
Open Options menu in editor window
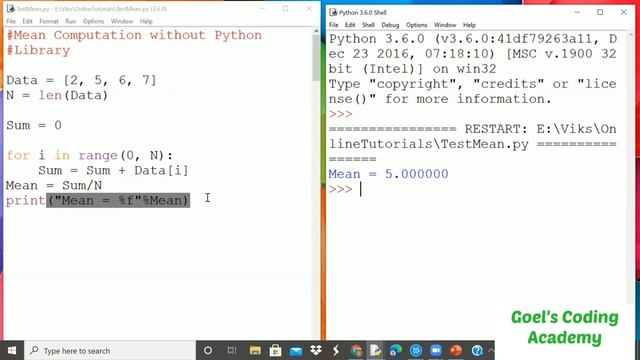93,21
